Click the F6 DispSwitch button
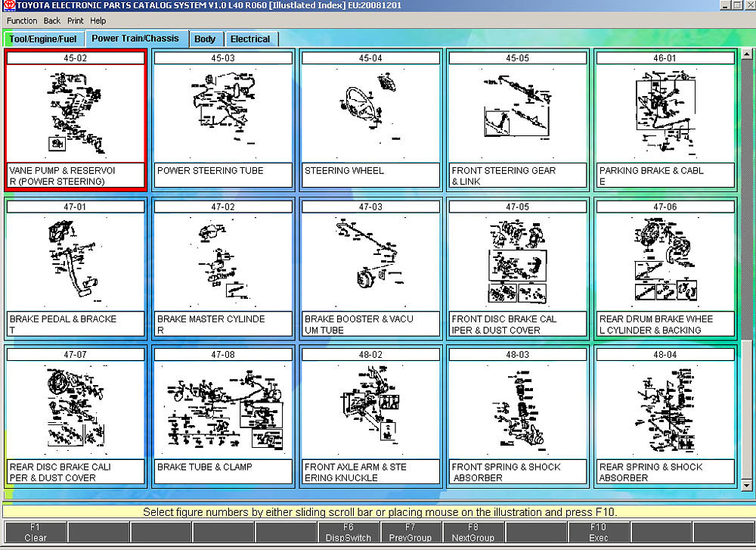This screenshot has width=756, height=550. [348, 533]
